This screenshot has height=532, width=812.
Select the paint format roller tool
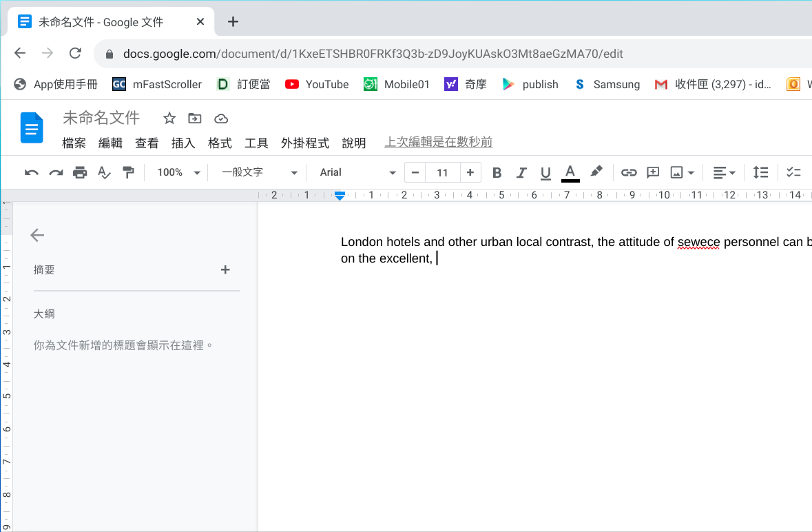[x=128, y=172]
